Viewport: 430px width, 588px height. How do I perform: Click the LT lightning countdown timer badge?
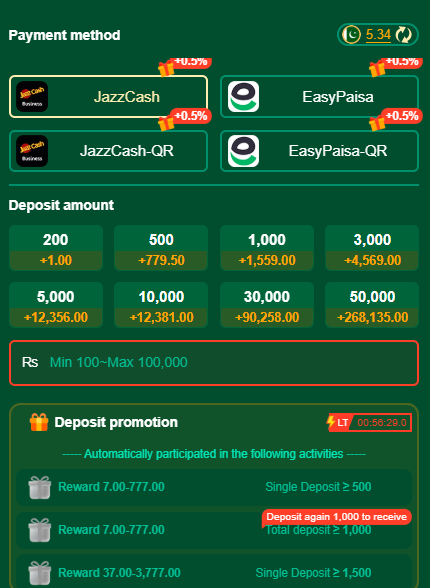pyautogui.click(x=369, y=423)
